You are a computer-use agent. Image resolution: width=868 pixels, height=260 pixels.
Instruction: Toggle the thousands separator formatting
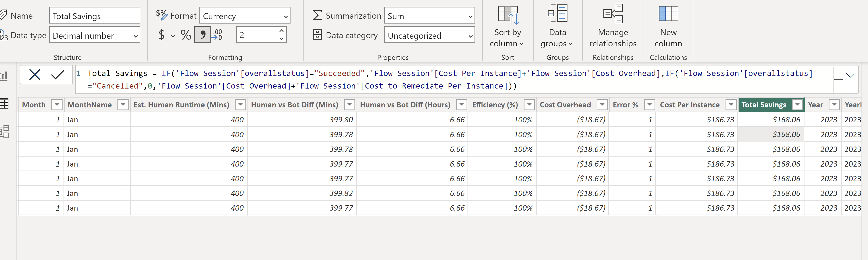point(202,35)
